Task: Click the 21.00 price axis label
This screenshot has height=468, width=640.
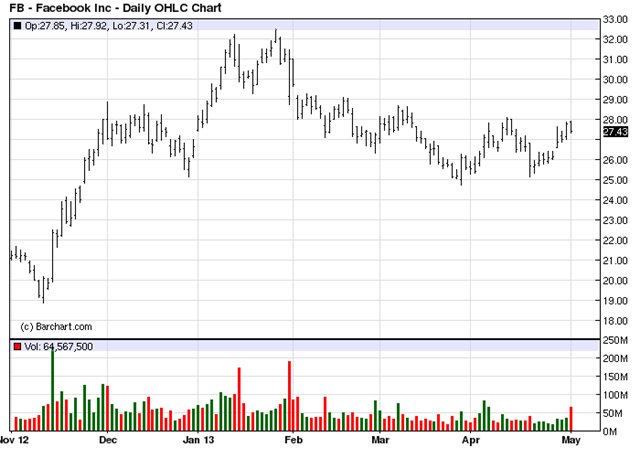Action: (x=616, y=260)
